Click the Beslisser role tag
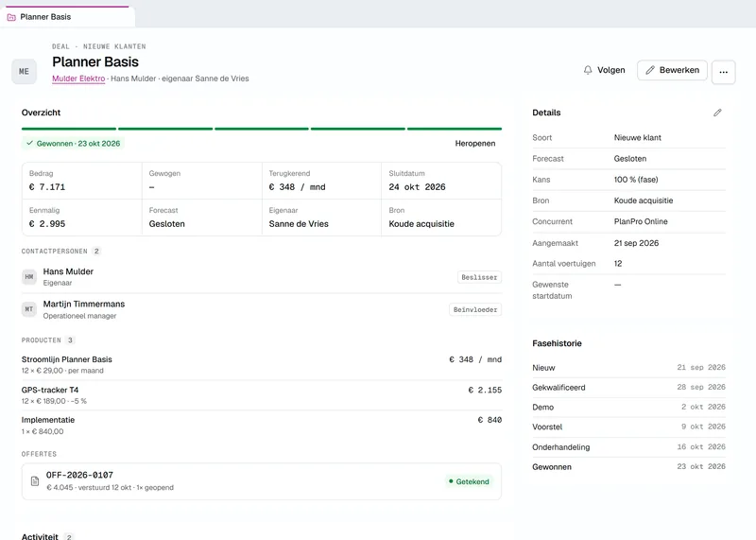 point(479,277)
